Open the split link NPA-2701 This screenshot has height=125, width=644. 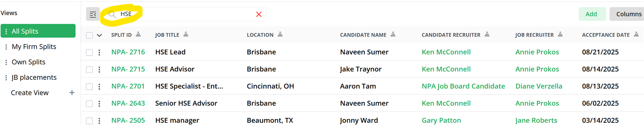(128, 86)
